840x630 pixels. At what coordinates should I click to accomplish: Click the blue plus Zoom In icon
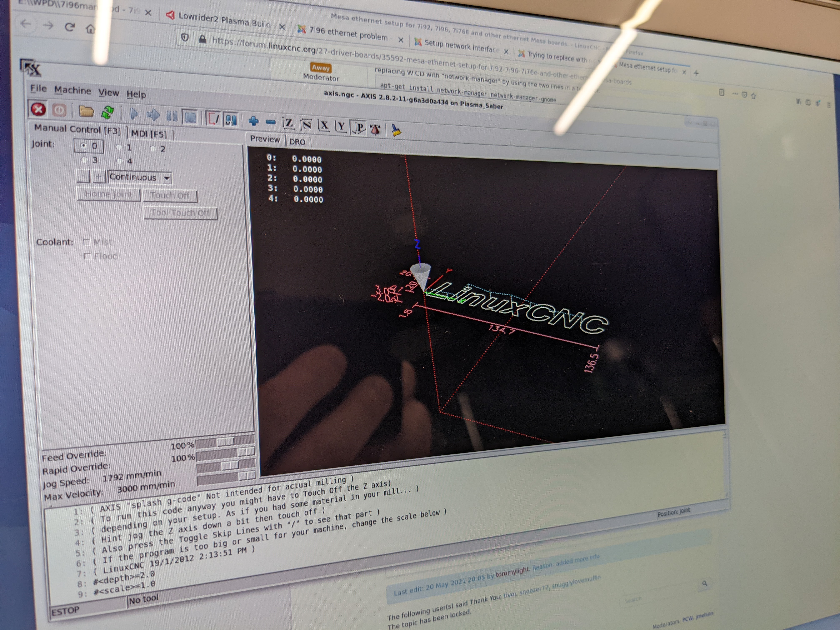(x=253, y=121)
